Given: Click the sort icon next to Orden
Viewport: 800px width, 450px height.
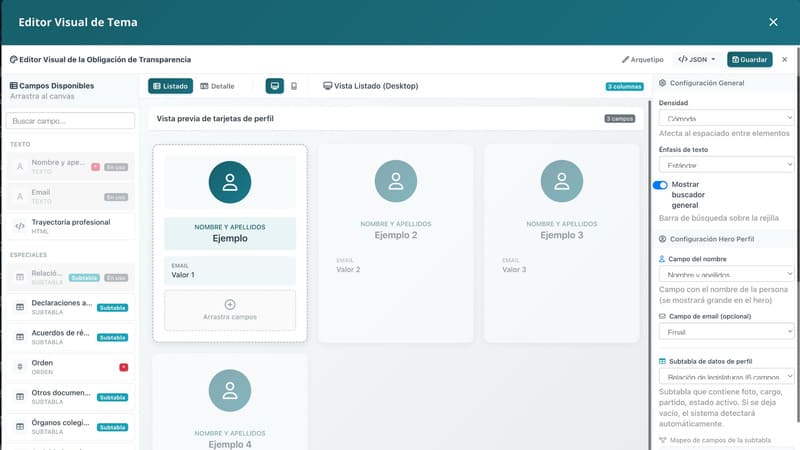Looking at the screenshot, I should [x=20, y=367].
